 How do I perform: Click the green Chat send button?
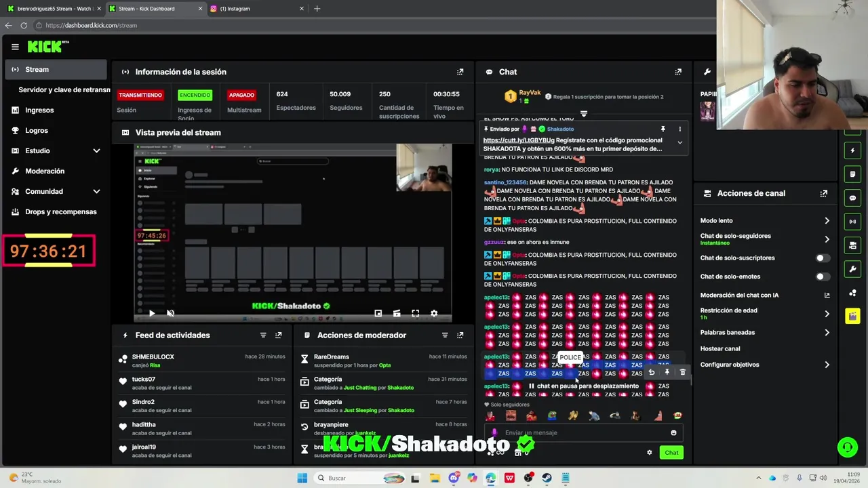coord(671,453)
